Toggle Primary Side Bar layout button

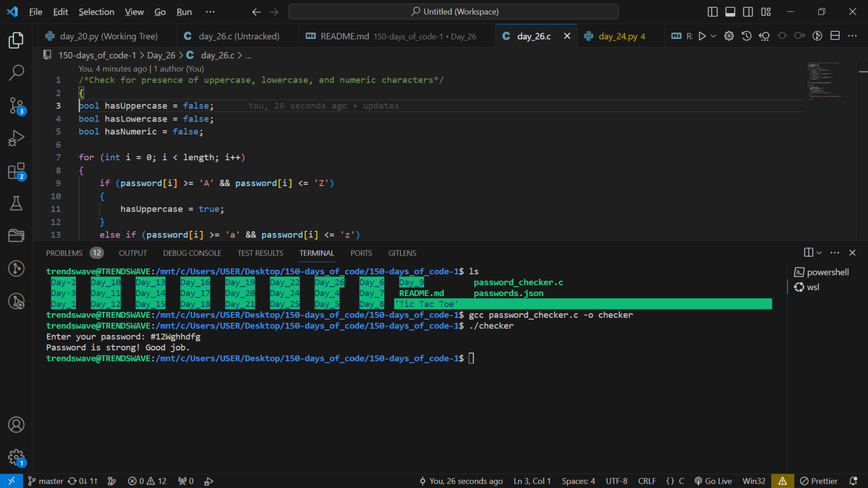pos(712,12)
